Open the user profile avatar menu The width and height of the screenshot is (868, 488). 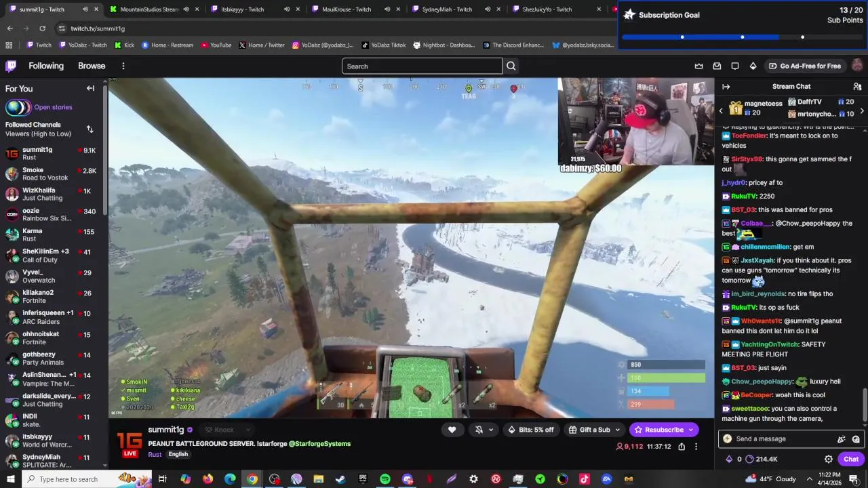[x=857, y=66]
